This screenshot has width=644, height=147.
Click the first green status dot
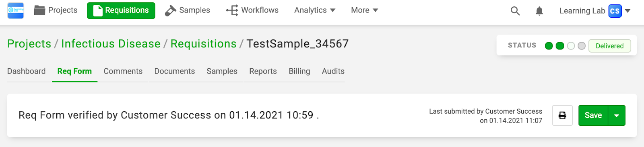click(x=549, y=46)
